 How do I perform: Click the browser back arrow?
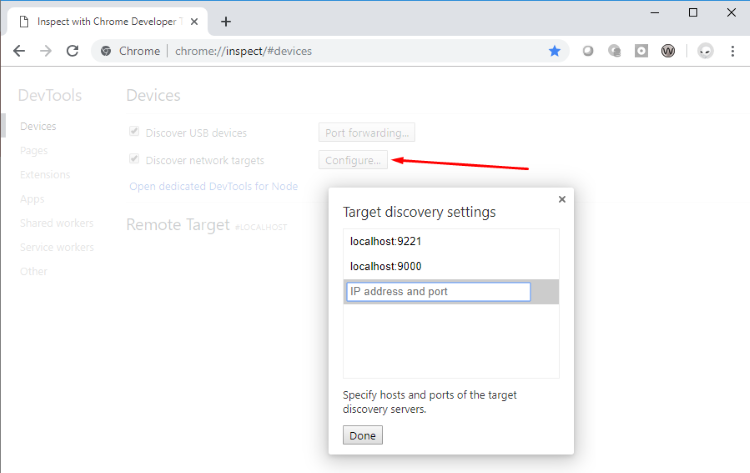click(x=19, y=51)
